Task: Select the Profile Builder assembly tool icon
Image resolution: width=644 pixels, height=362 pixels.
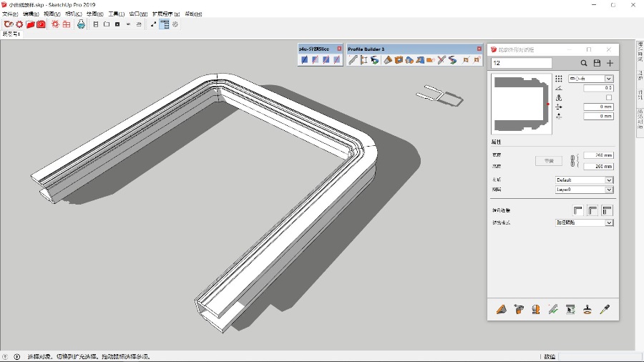Action: (364, 60)
